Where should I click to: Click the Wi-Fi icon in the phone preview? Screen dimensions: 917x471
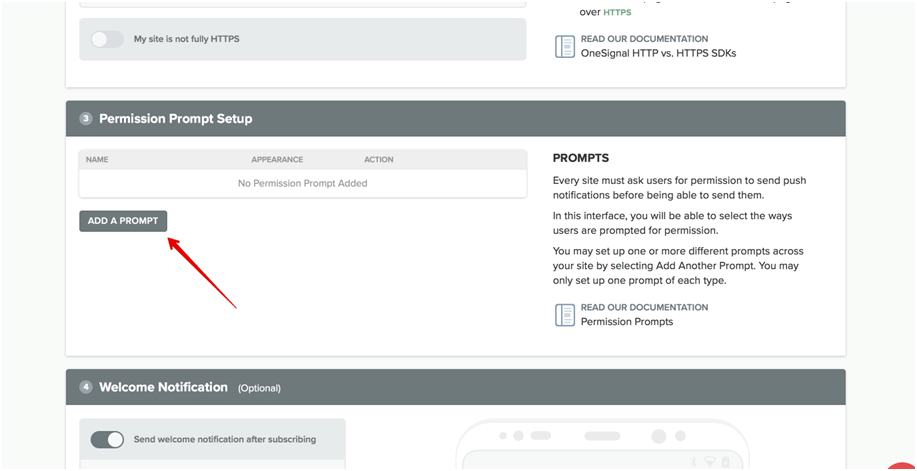pyautogui.click(x=709, y=463)
